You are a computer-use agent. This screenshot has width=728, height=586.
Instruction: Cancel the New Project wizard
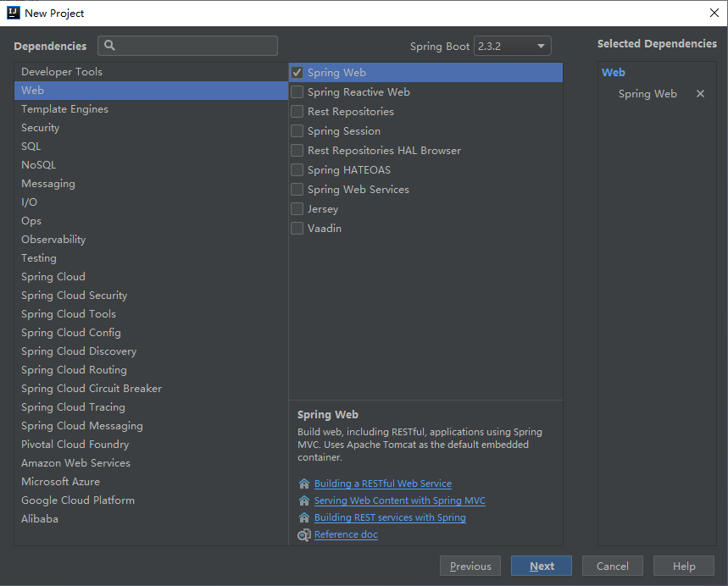coord(613,566)
